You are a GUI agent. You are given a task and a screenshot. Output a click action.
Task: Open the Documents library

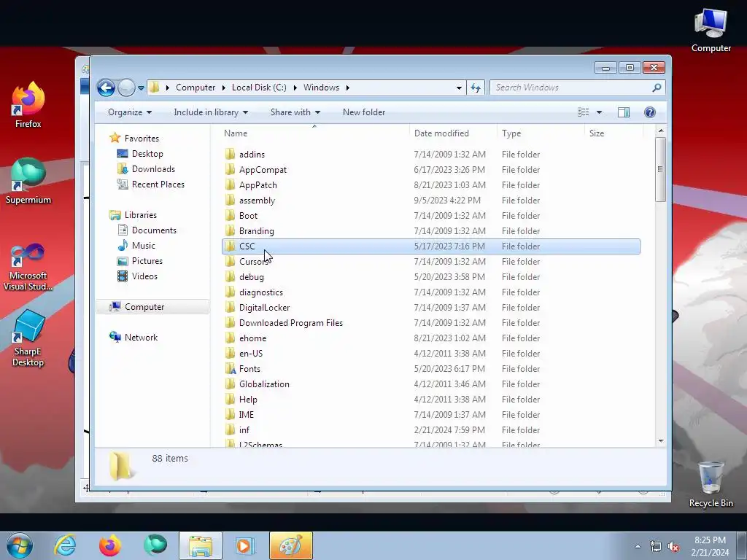click(154, 230)
